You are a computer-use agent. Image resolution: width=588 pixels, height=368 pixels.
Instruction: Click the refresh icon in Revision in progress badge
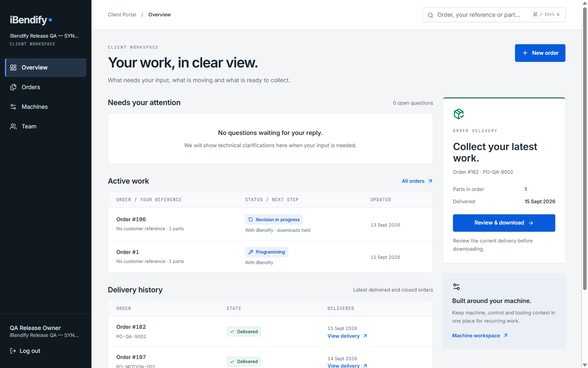tap(251, 220)
